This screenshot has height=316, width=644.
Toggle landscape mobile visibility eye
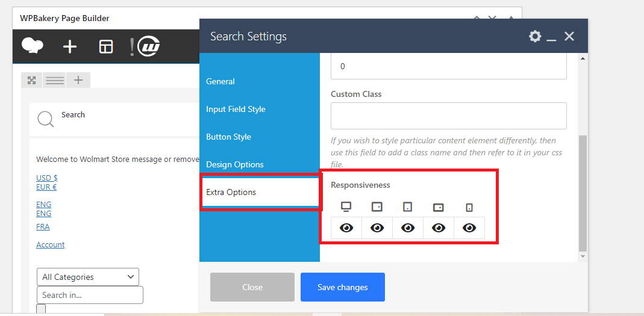438,228
